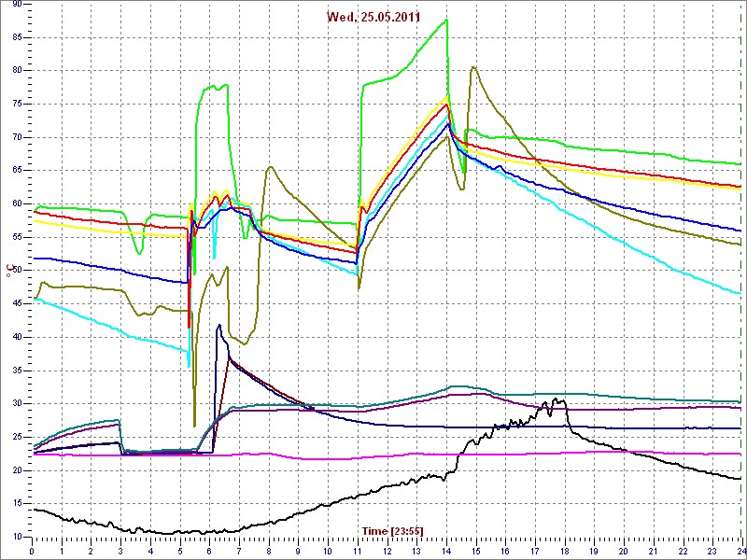Viewport: 747px width, 560px height.
Task: Click hour 21 label on the time axis
Action: (x=653, y=551)
